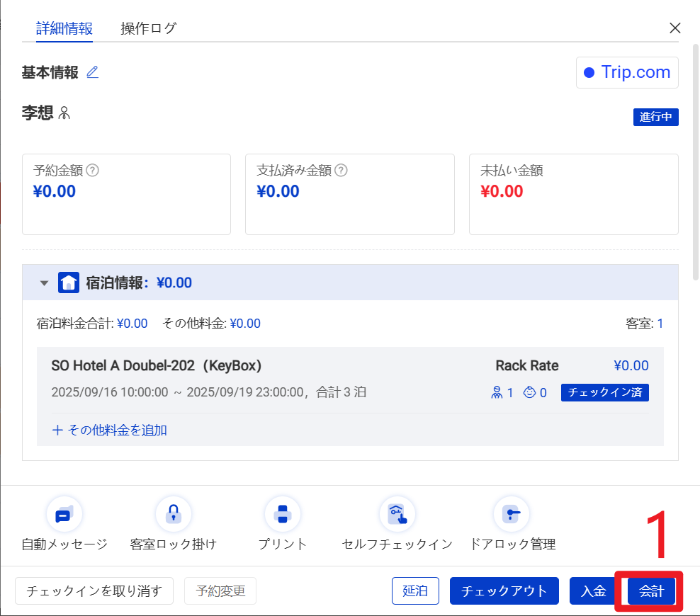This screenshot has width=700, height=616.
Task: Close the detail panel with X
Action: point(675,28)
